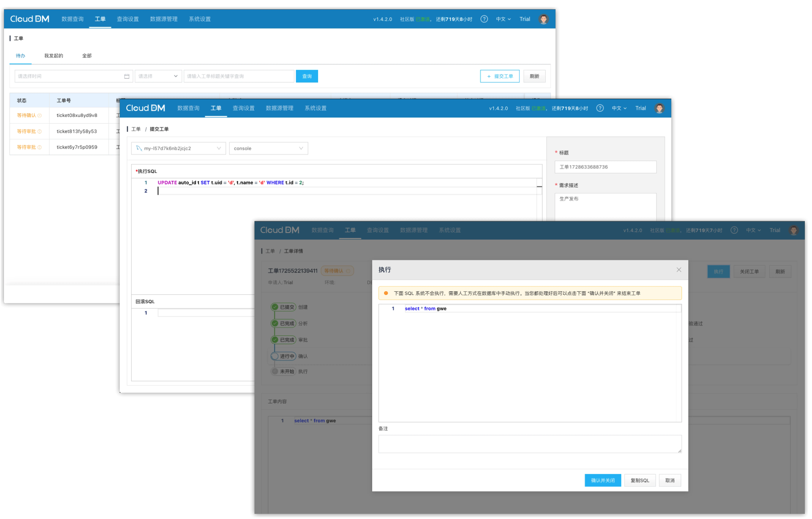Click the 已提交 创建 step checkmark
The image size is (812, 519).
pyautogui.click(x=275, y=307)
